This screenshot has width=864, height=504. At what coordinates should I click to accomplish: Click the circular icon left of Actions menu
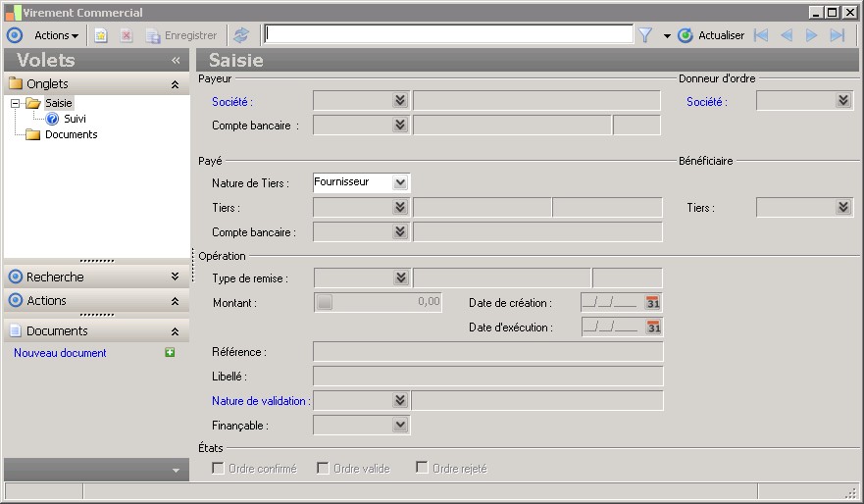coord(15,35)
